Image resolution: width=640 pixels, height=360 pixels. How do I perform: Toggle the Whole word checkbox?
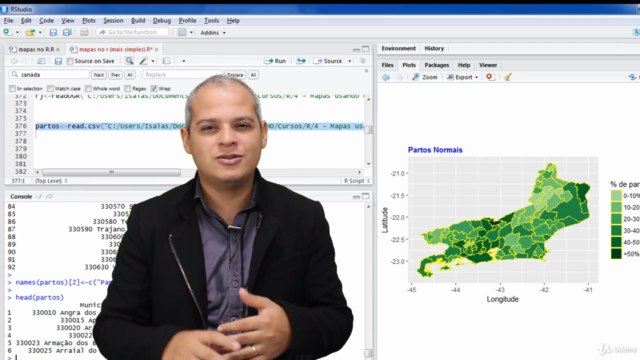click(88, 89)
